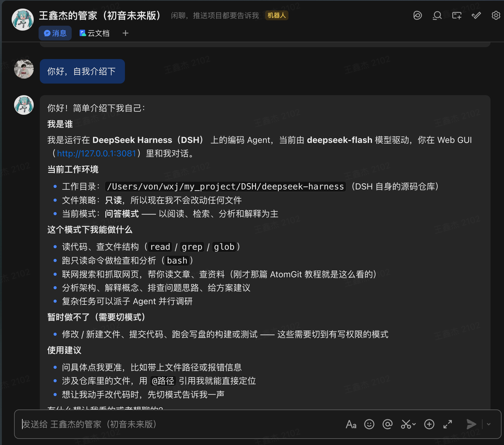Click the @ mention icon

click(x=388, y=424)
